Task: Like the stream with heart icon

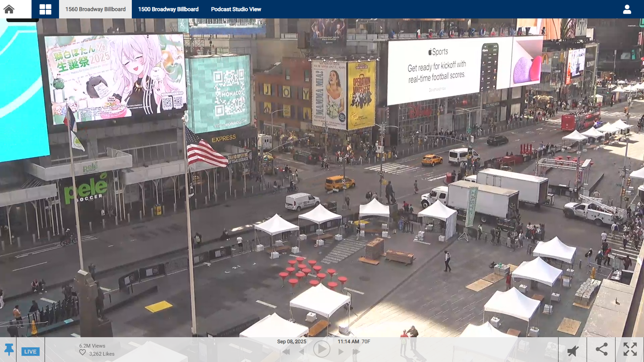Action: tap(83, 353)
